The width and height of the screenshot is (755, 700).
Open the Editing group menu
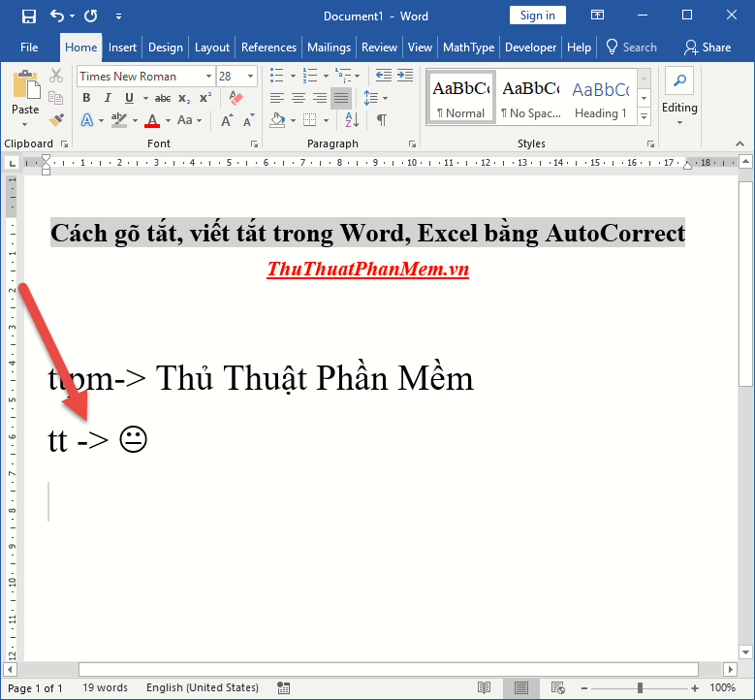click(x=679, y=98)
